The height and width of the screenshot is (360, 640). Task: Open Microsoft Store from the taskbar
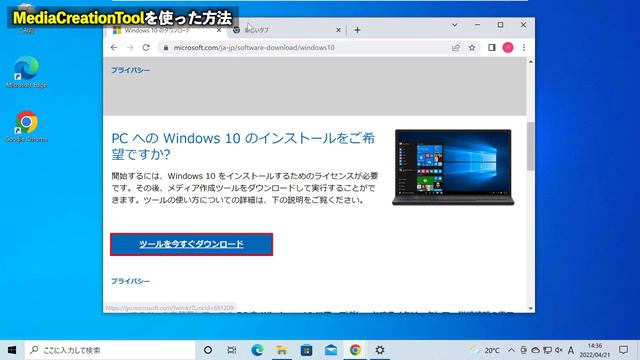point(307,350)
